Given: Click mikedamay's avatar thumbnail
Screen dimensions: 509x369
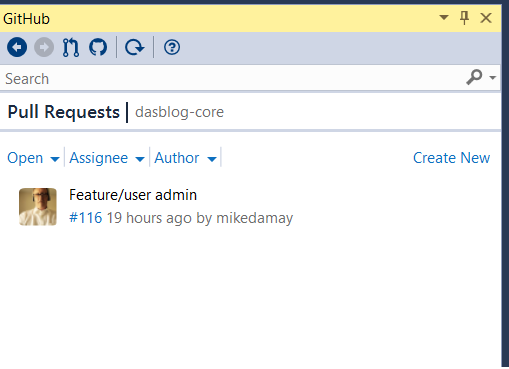Looking at the screenshot, I should [x=38, y=207].
